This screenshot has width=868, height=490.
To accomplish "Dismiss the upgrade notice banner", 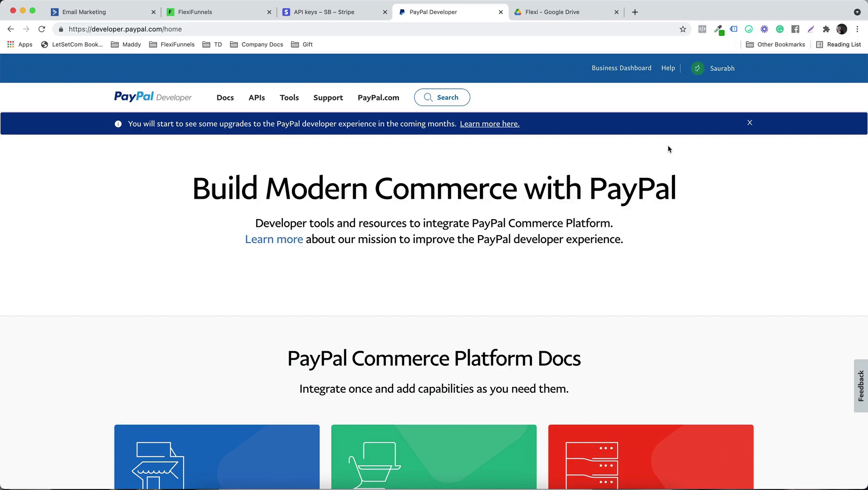I will point(750,123).
